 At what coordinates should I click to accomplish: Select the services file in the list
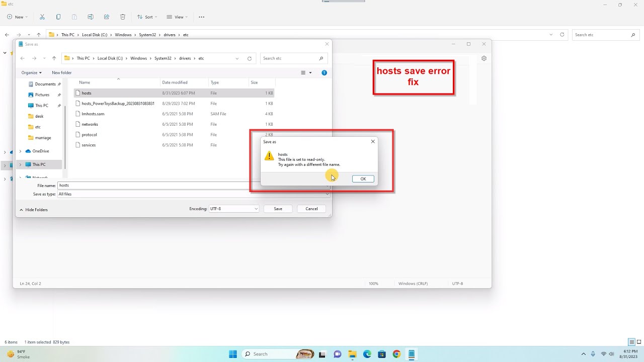(89, 145)
